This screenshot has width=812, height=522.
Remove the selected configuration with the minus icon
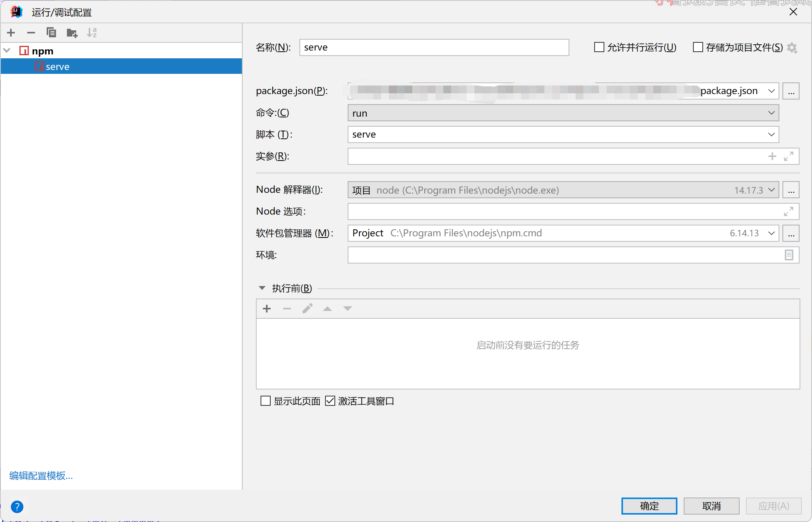31,33
